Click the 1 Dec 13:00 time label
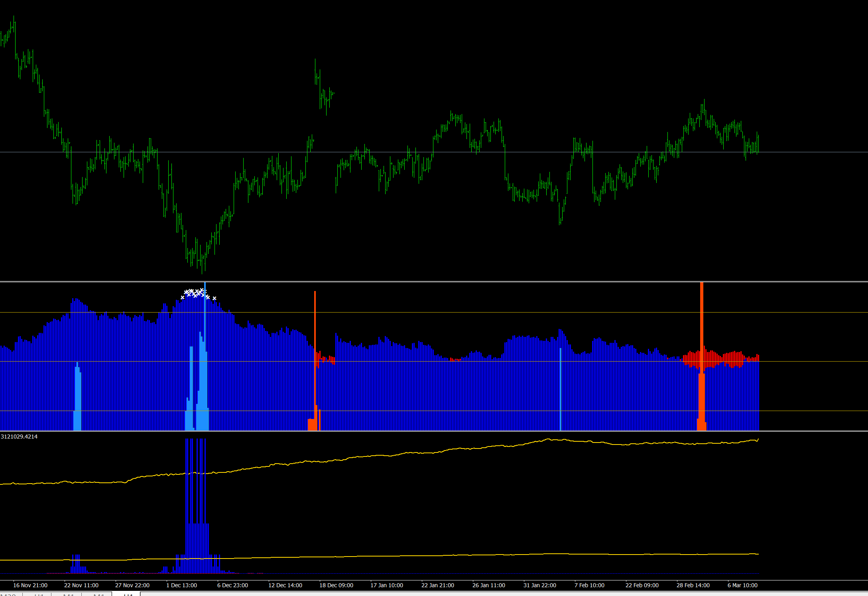The image size is (868, 596). pyautogui.click(x=182, y=585)
